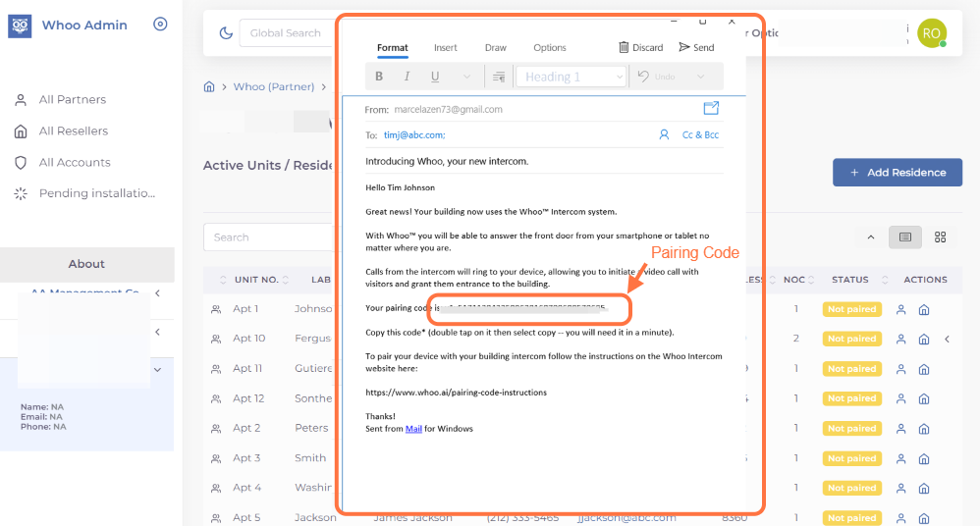Open residence icon for Apt 10 row

click(x=924, y=340)
